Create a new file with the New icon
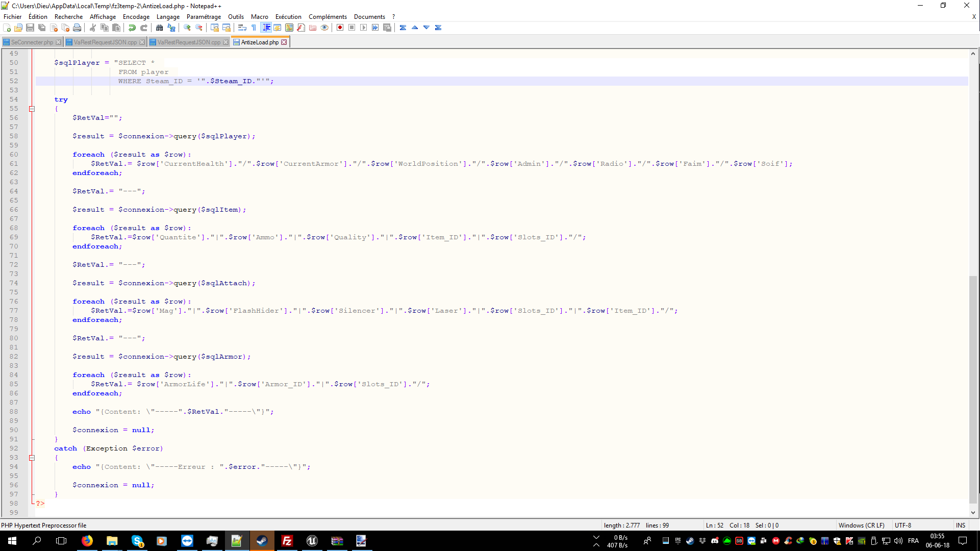 point(7,28)
